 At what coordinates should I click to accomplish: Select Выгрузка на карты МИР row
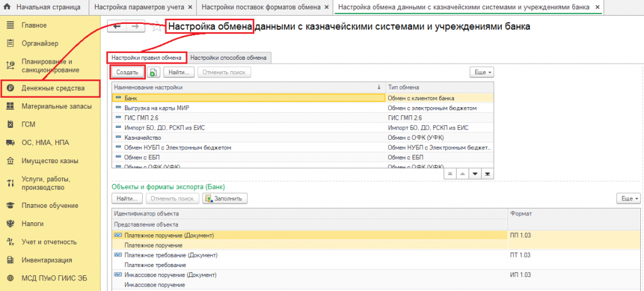(x=303, y=108)
